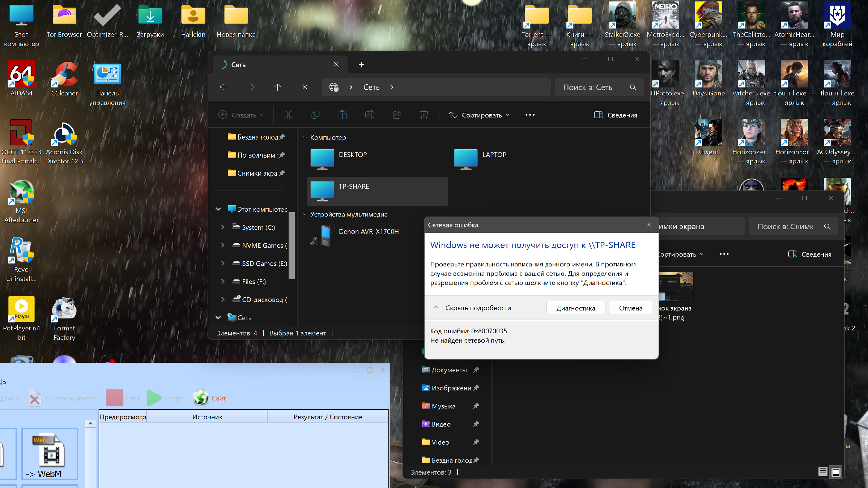Click the Сайт globe button in Format Factory

(209, 398)
